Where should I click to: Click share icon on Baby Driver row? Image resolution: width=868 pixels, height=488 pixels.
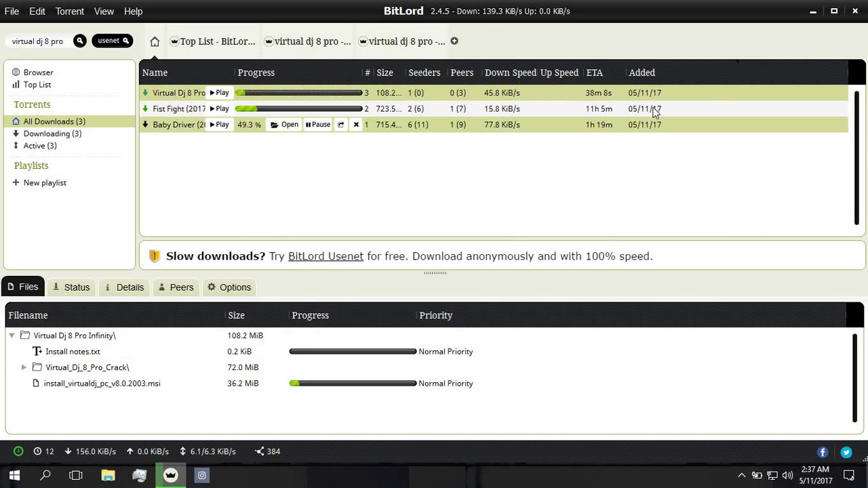click(341, 124)
